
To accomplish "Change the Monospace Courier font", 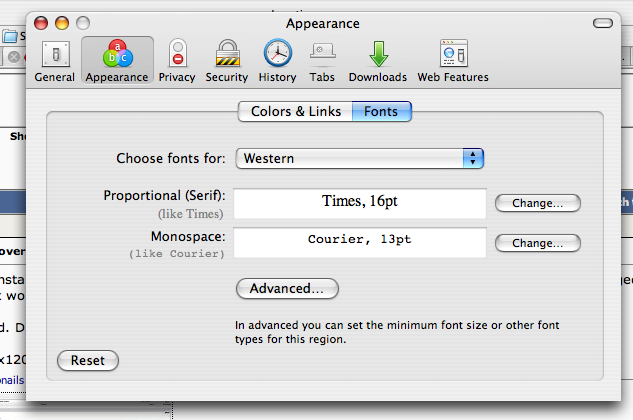I will 537,243.
